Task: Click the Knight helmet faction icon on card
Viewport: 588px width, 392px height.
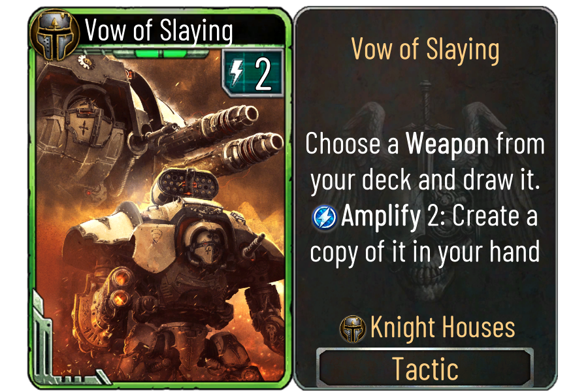Action: tap(55, 35)
